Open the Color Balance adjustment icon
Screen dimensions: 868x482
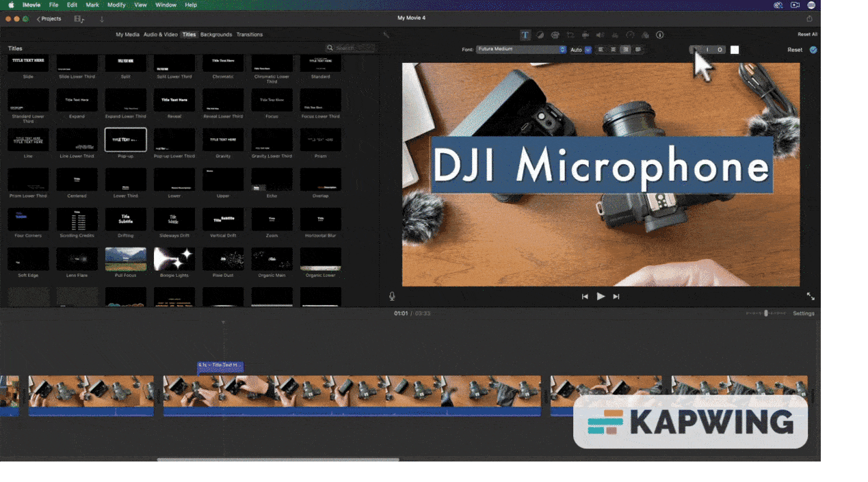click(x=540, y=35)
